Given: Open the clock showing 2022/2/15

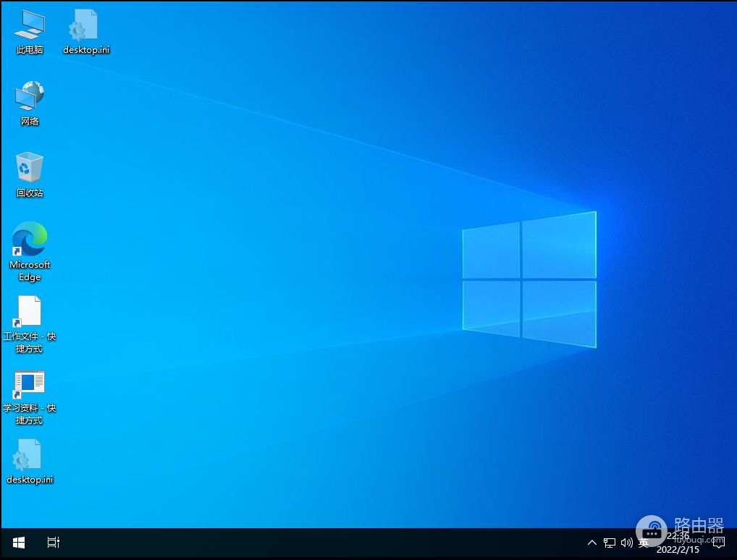Looking at the screenshot, I should point(678,543).
